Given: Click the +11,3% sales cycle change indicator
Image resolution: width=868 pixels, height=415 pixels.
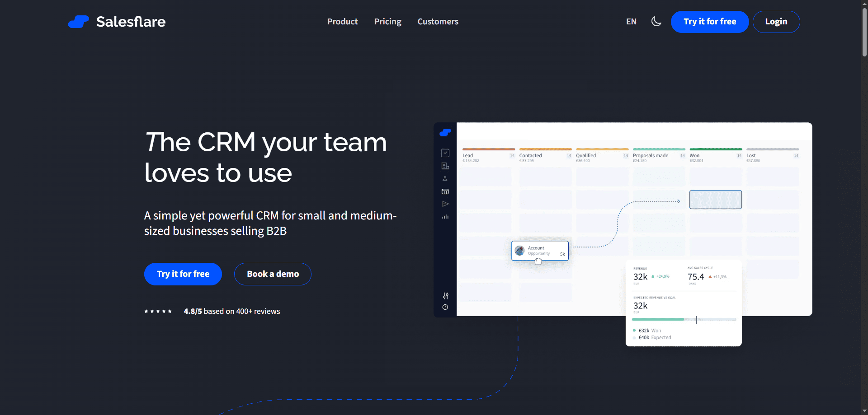Looking at the screenshot, I should 717,277.
